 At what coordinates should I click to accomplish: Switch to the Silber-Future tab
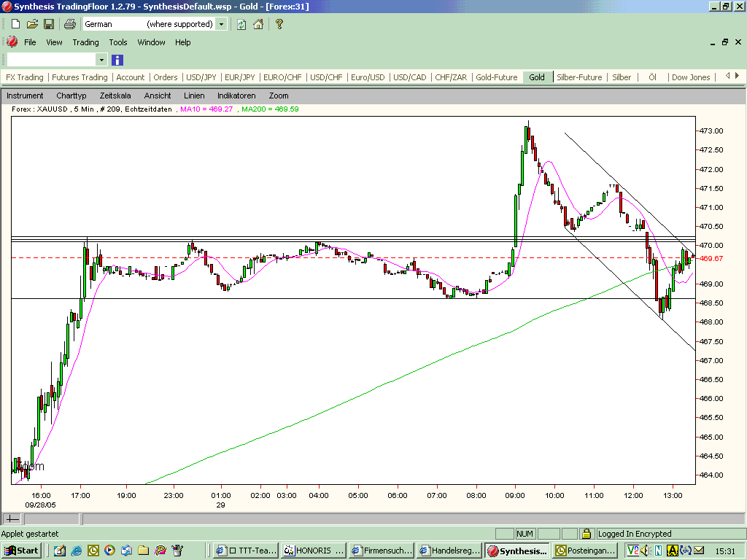click(579, 77)
